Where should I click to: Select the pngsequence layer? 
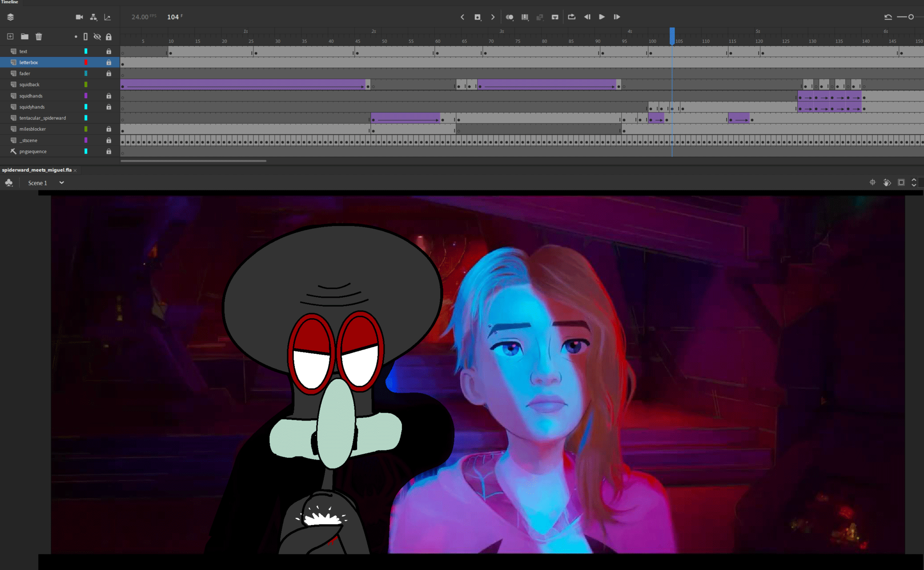pyautogui.click(x=33, y=151)
